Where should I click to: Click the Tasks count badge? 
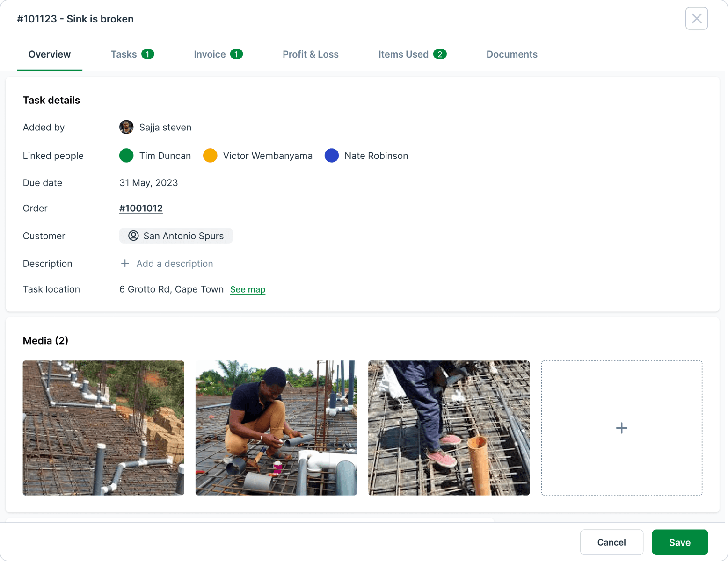[x=147, y=54]
